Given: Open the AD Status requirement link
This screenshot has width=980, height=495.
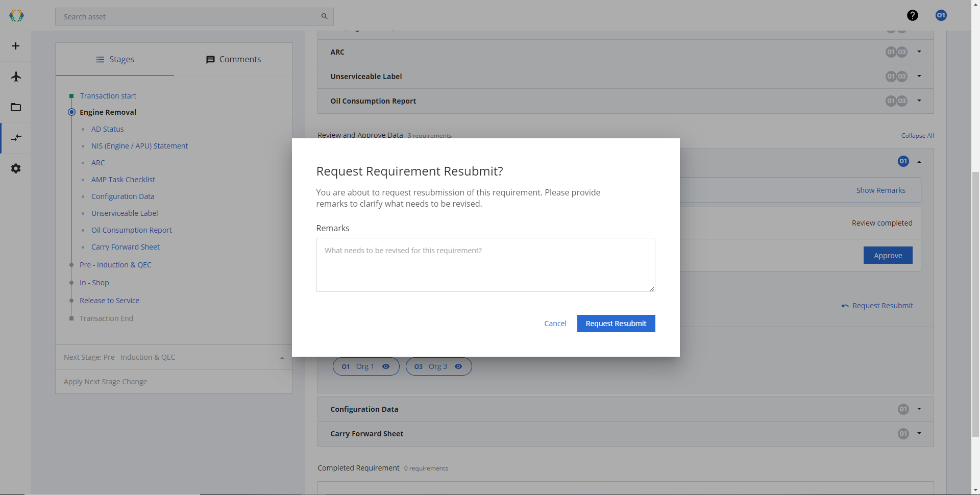Looking at the screenshot, I should point(107,129).
